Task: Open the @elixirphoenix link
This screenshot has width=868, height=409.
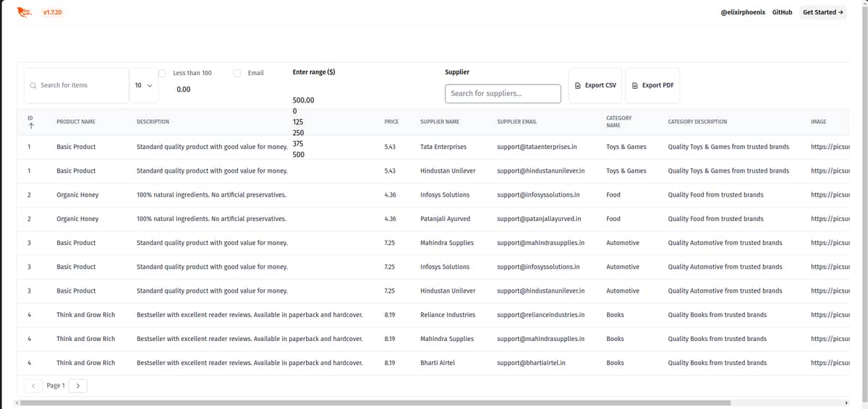Action: click(x=744, y=12)
